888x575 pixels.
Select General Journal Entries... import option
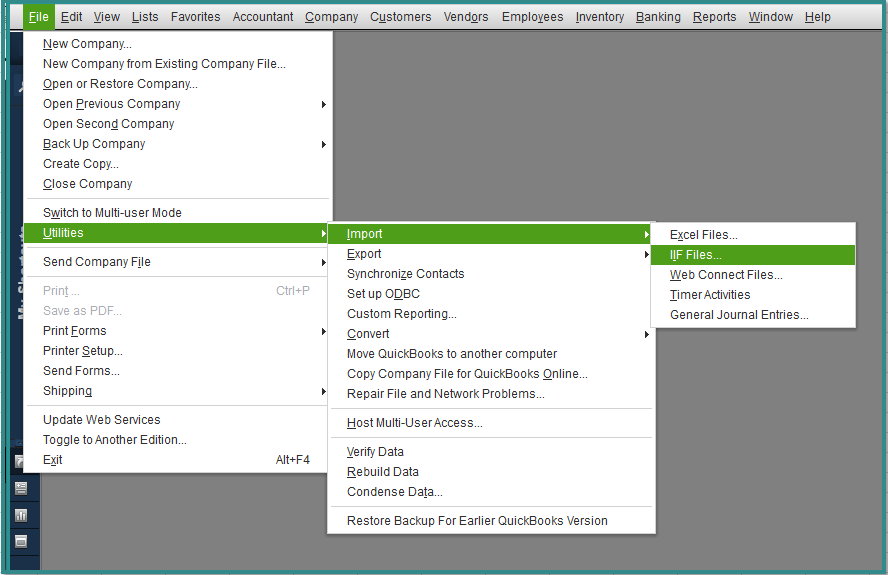(x=739, y=315)
